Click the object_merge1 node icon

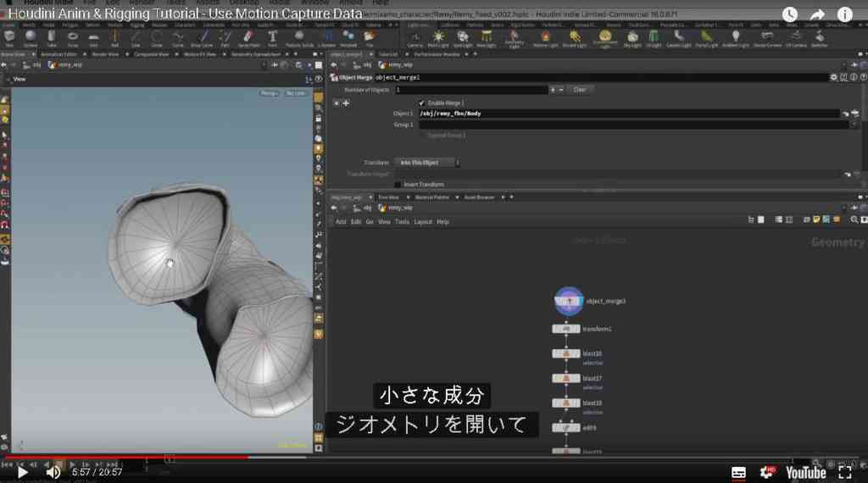pyautogui.click(x=569, y=301)
